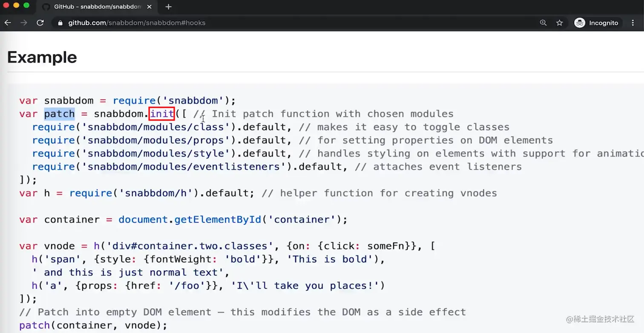Click comment 'for setting properties on DOM elements'
Screen dimensions: 644x333
(426, 140)
